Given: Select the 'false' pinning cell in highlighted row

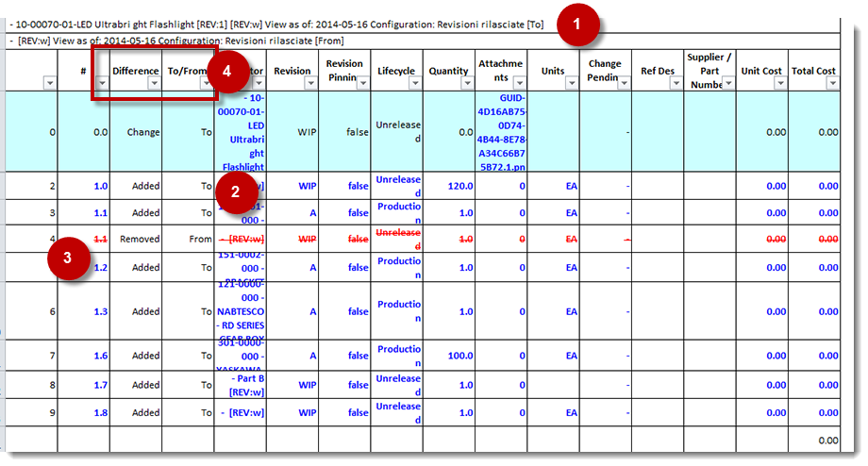Looking at the screenshot, I should point(344,132).
